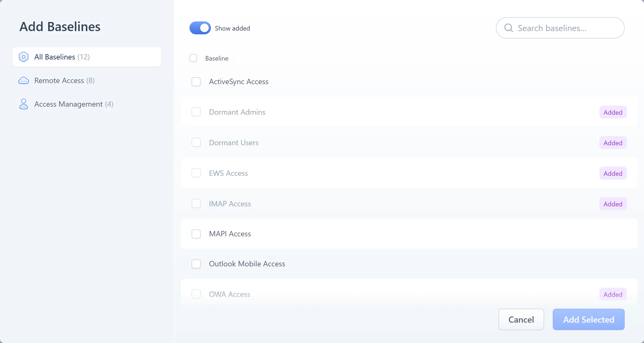
Task: Click the Dormant Users checkbox
Action: [196, 142]
